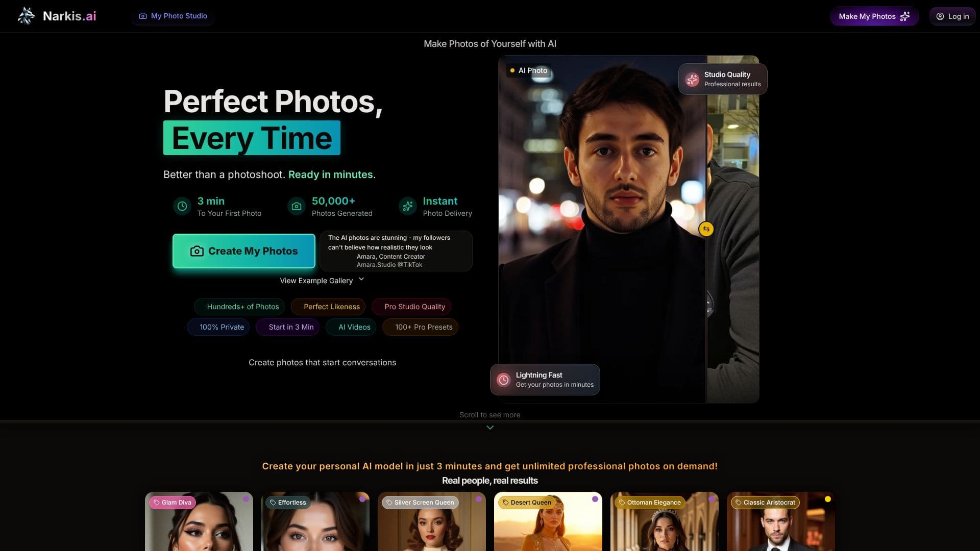Click the 100+ Pro Presets pill
The image size is (980, 551).
[421, 327]
